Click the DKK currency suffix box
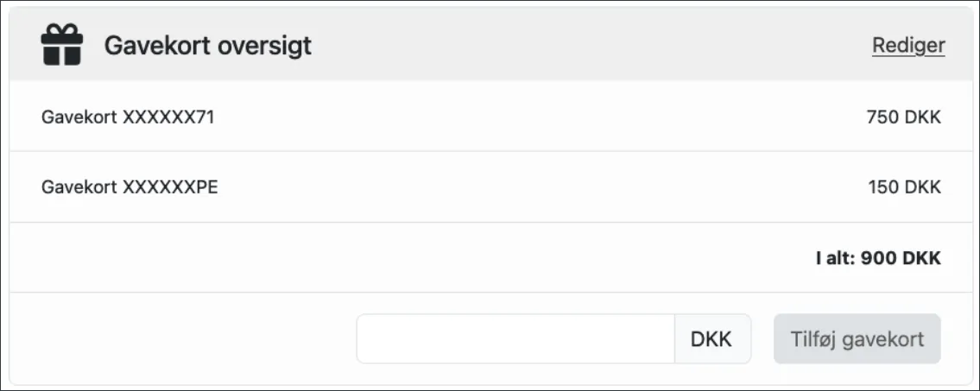The width and height of the screenshot is (980, 391). [711, 339]
